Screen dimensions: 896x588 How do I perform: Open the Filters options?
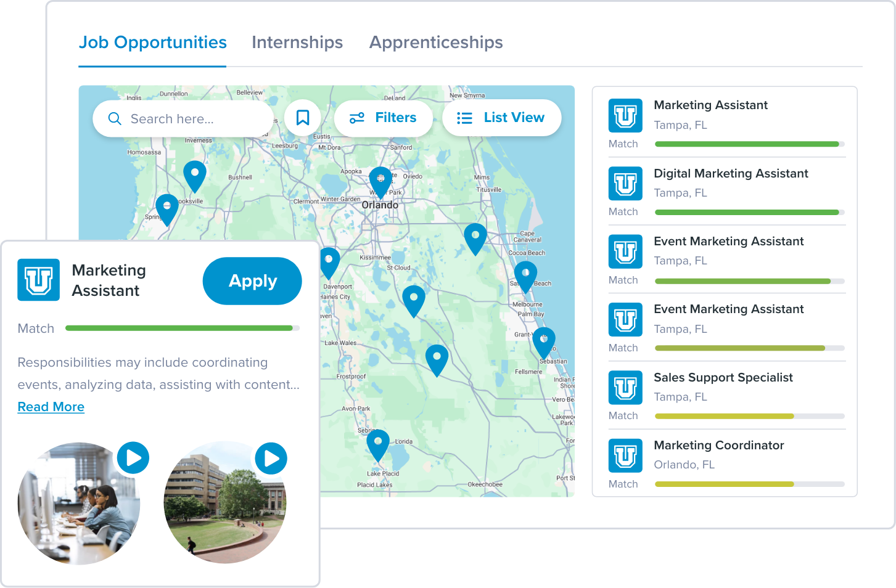pyautogui.click(x=383, y=118)
